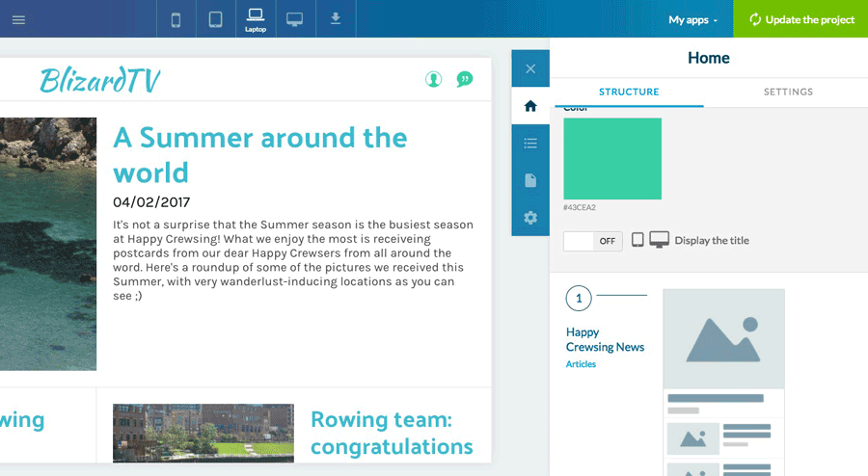Screen dimensions: 868x476
Task: Select the Structure tab
Action: pos(629,92)
